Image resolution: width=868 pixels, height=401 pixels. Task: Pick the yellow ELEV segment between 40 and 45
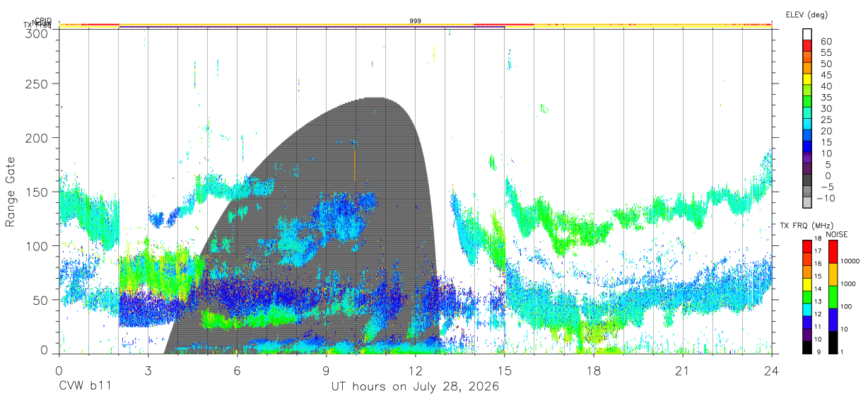click(x=807, y=79)
